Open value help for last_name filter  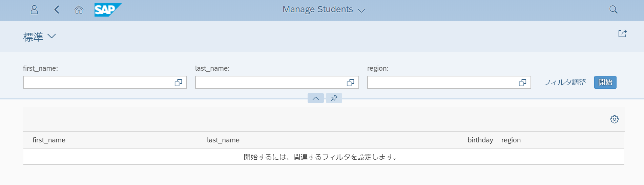(x=351, y=83)
